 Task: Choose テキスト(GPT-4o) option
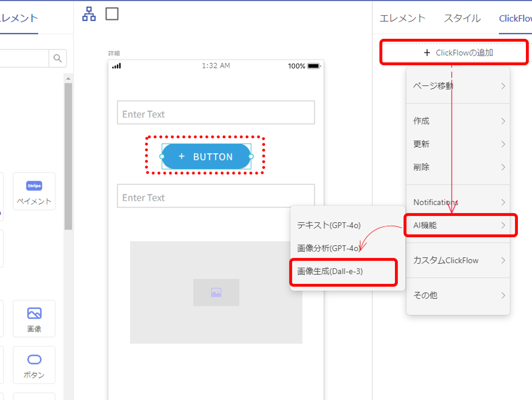[x=348, y=225]
